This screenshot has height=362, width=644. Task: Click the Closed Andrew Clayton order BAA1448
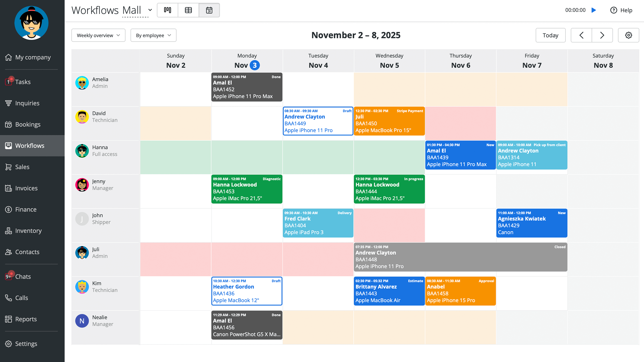coord(460,257)
